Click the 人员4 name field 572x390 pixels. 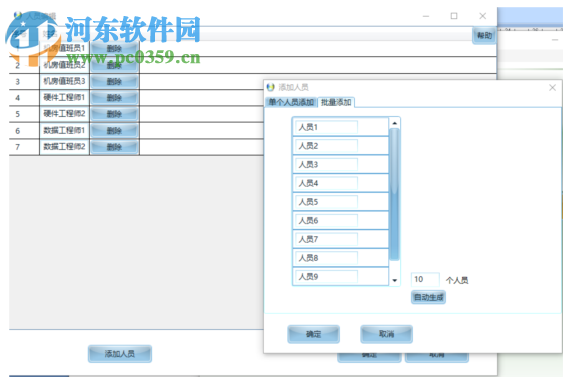click(326, 183)
